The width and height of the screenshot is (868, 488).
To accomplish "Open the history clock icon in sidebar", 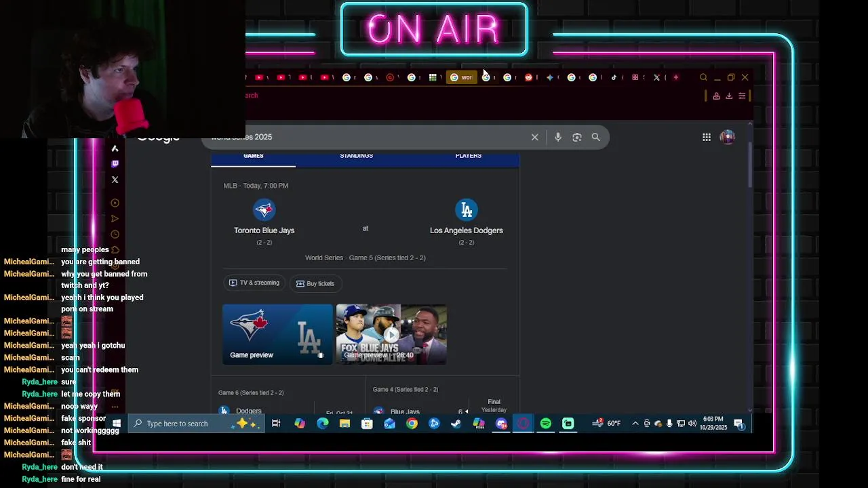I will (x=115, y=234).
